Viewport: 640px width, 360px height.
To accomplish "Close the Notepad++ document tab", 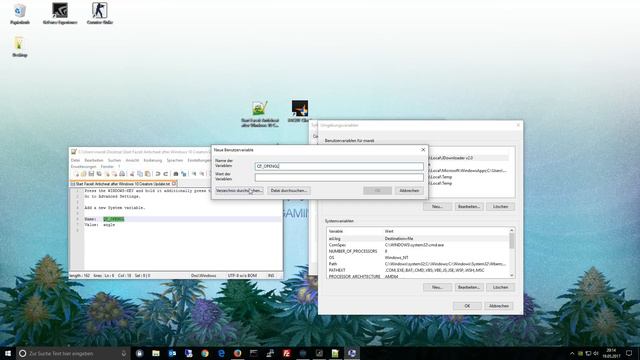I will 174,184.
